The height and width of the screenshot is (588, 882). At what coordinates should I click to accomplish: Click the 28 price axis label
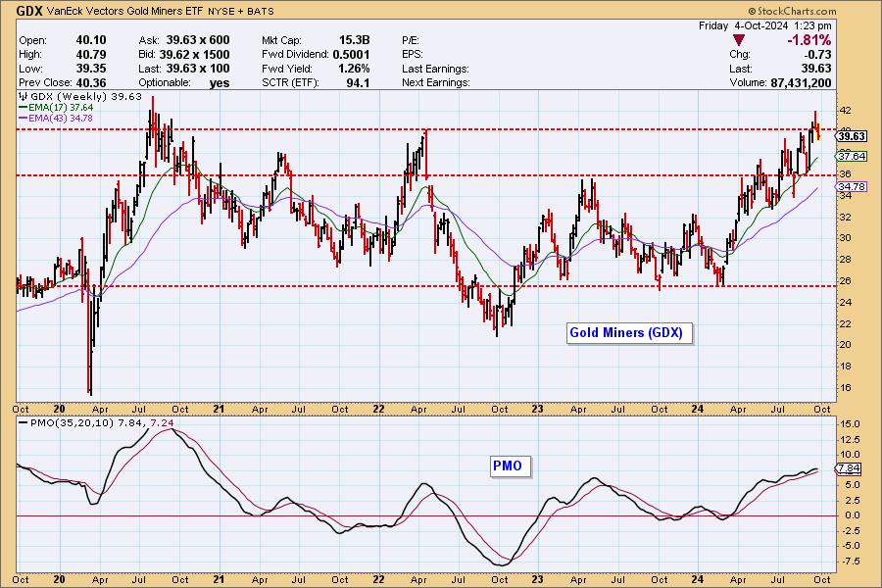pyautogui.click(x=845, y=260)
